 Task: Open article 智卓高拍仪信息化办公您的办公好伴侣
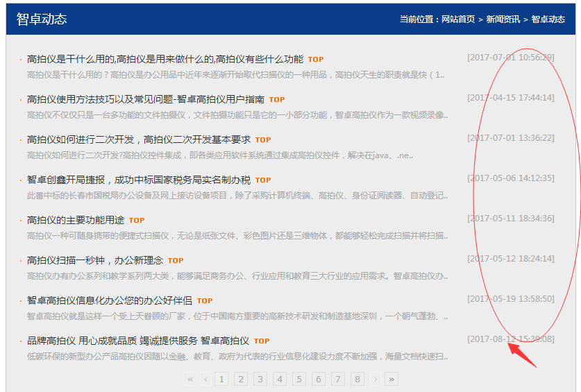coord(109,300)
